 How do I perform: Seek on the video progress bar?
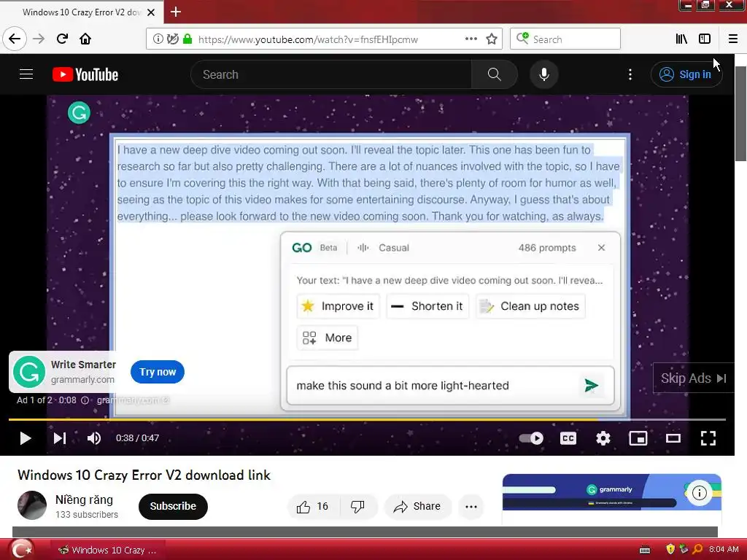pyautogui.click(x=368, y=419)
